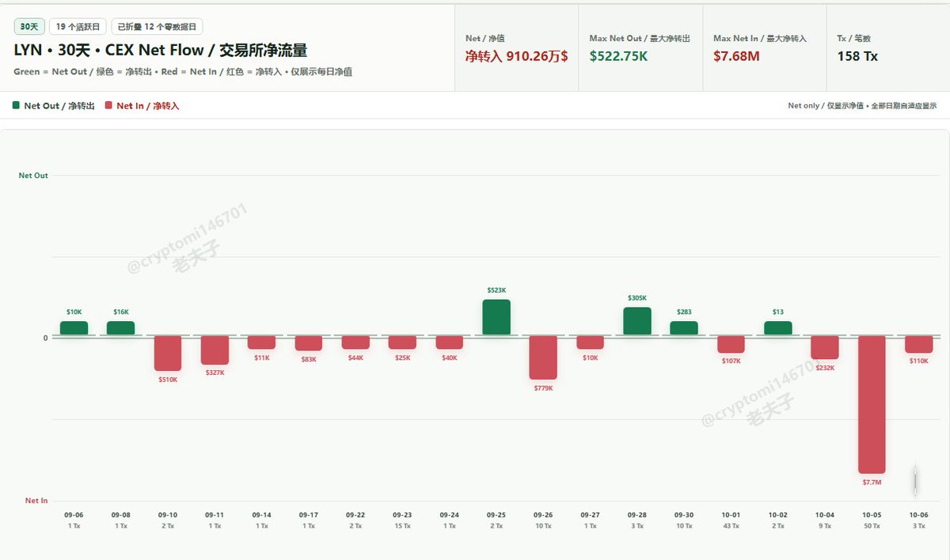950x560 pixels.
Task: Click the red bar for 09-10
Action: (x=168, y=354)
